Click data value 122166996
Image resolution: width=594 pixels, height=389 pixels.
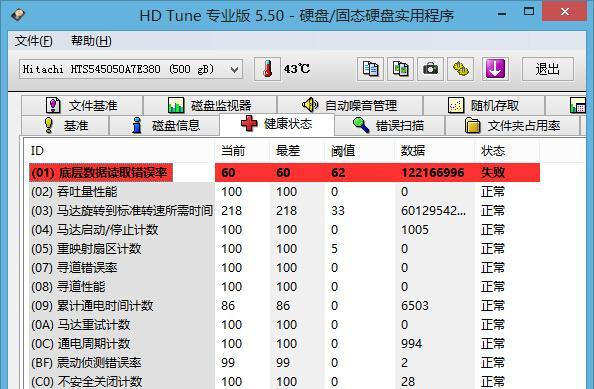point(433,173)
